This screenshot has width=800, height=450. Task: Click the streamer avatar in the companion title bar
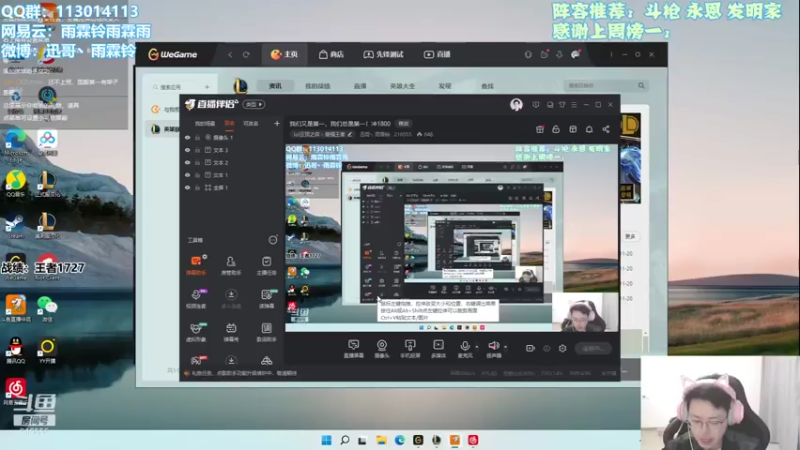pos(516,105)
